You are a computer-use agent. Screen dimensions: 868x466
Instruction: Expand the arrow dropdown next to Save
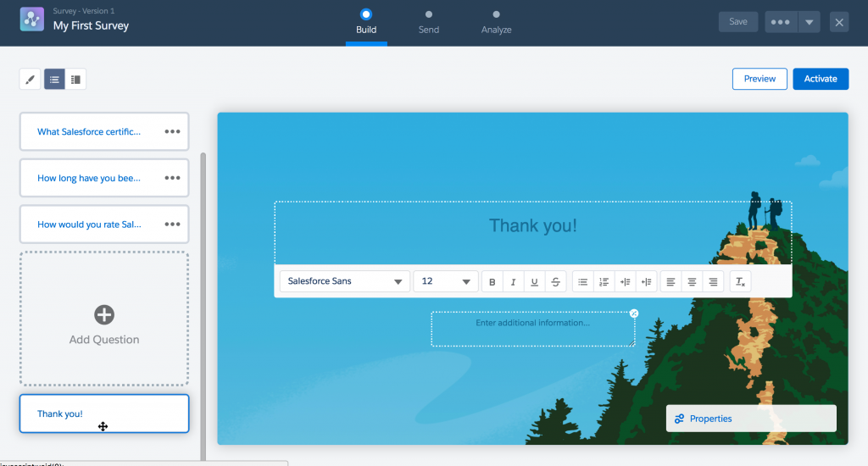[x=810, y=22]
